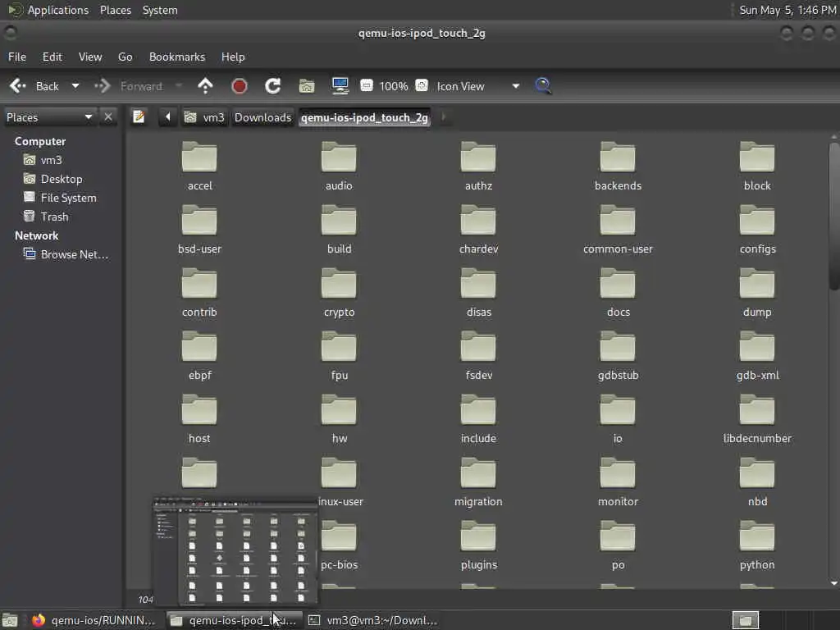840x630 pixels.
Task: Select the build folder icon
Action: pos(339,220)
